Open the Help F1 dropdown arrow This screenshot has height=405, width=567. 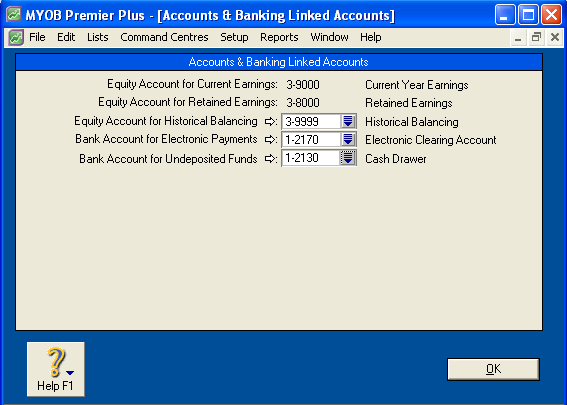(70, 373)
